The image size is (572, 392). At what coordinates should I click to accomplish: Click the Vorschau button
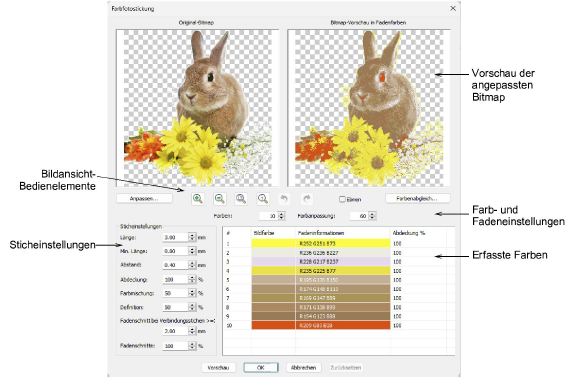click(x=219, y=368)
